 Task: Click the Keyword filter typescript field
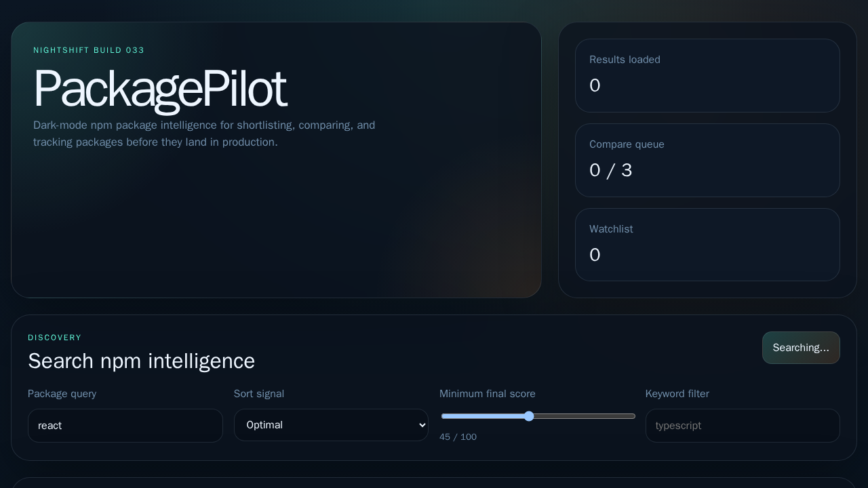pyautogui.click(x=743, y=426)
